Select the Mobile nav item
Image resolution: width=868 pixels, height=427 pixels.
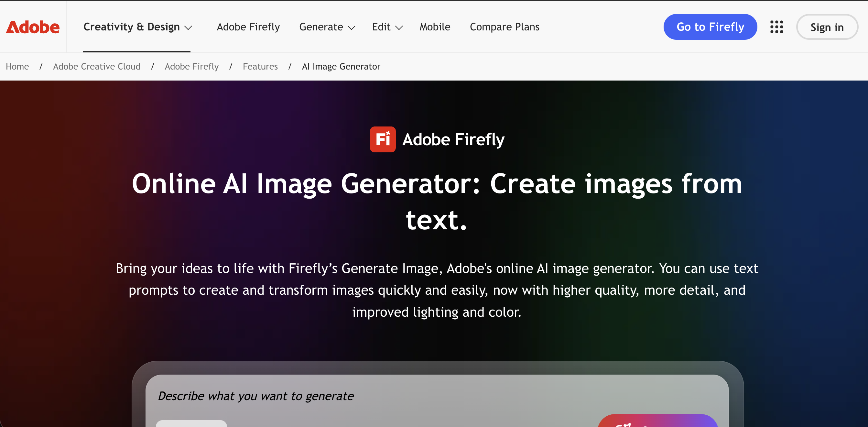click(435, 27)
